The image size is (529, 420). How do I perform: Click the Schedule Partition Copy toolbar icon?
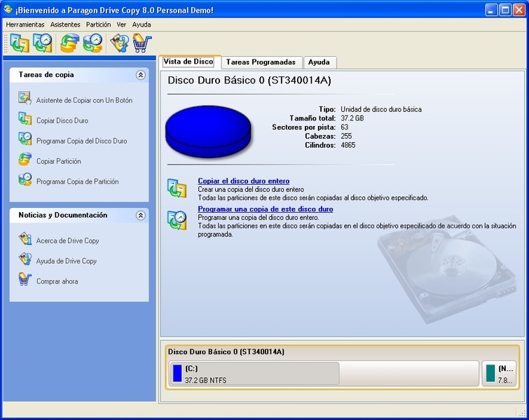click(92, 43)
